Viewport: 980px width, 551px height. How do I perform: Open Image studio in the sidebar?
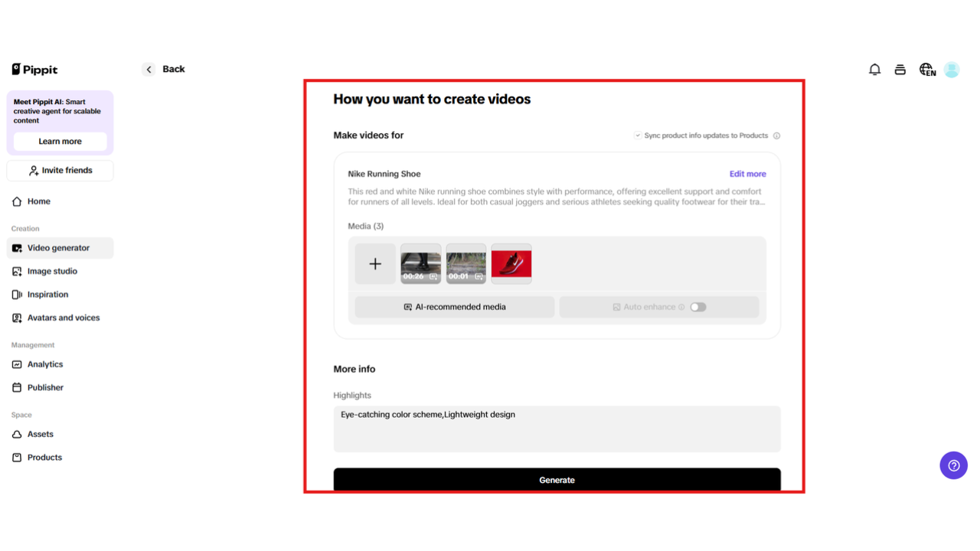tap(60, 271)
